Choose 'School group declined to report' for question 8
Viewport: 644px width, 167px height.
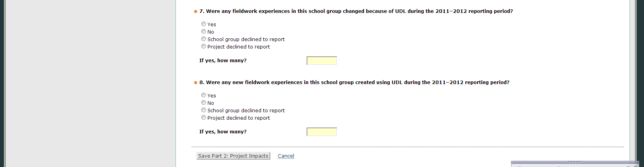pyautogui.click(x=204, y=110)
